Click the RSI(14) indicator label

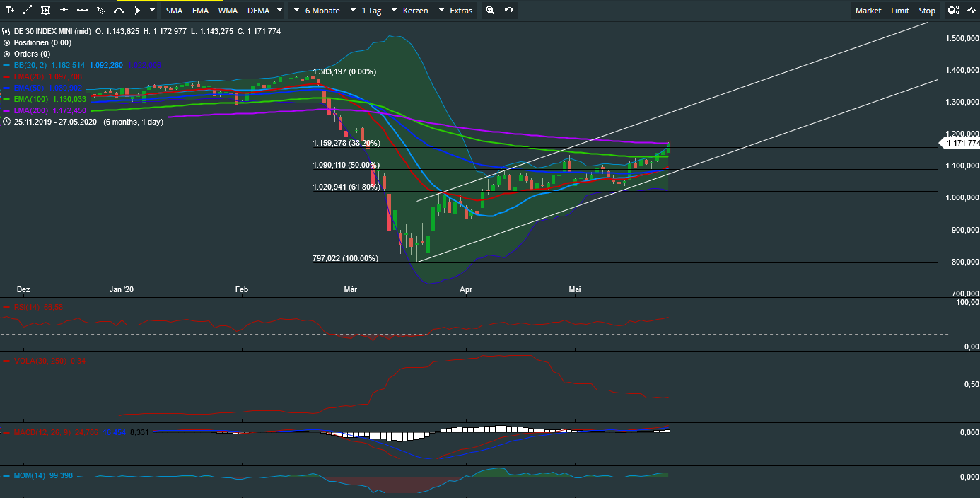click(x=28, y=307)
